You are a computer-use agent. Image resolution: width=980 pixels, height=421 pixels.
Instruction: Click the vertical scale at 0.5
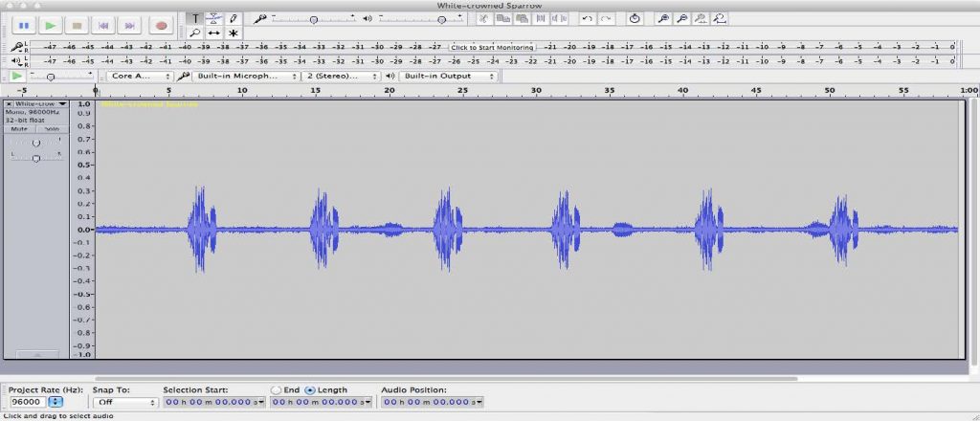pyautogui.click(x=84, y=165)
